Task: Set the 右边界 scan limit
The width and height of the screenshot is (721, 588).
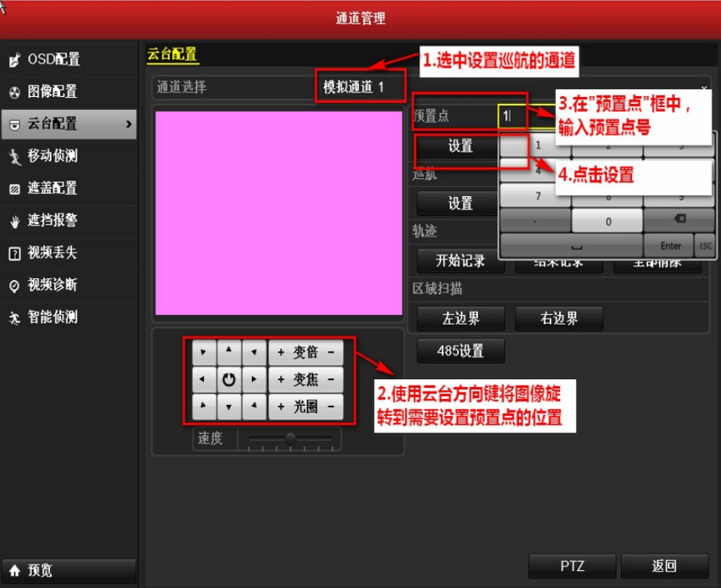Action: pyautogui.click(x=558, y=318)
